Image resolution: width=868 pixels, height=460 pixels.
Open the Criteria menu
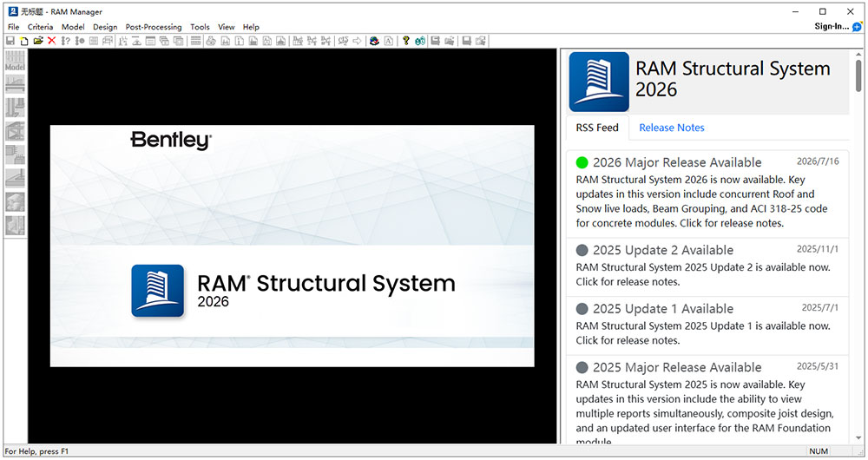click(x=41, y=27)
